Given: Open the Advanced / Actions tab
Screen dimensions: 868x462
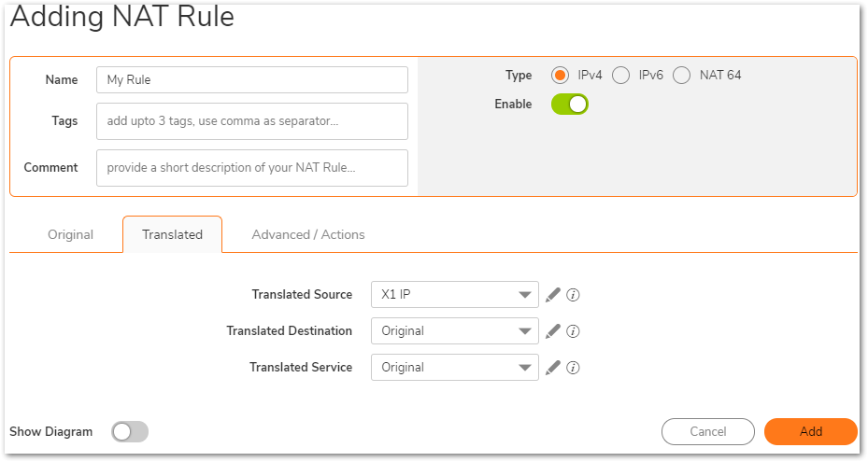Looking at the screenshot, I should click(x=308, y=235).
